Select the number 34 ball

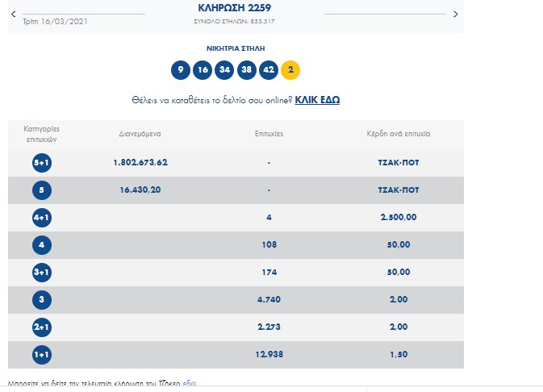coord(224,70)
